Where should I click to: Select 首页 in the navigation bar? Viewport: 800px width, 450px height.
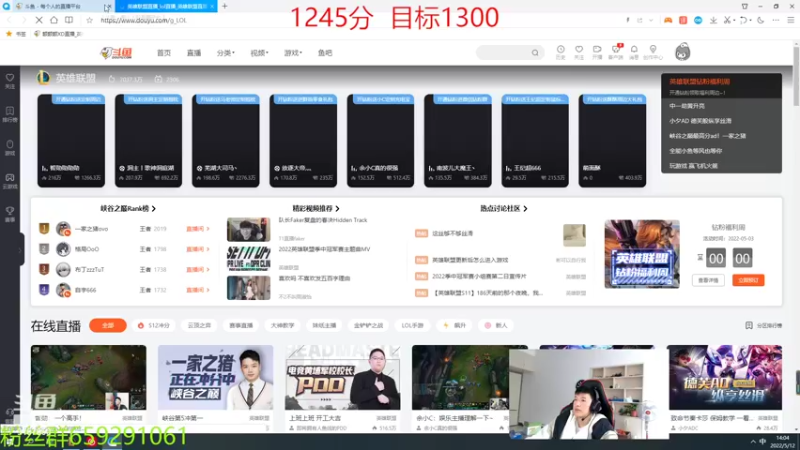164,53
